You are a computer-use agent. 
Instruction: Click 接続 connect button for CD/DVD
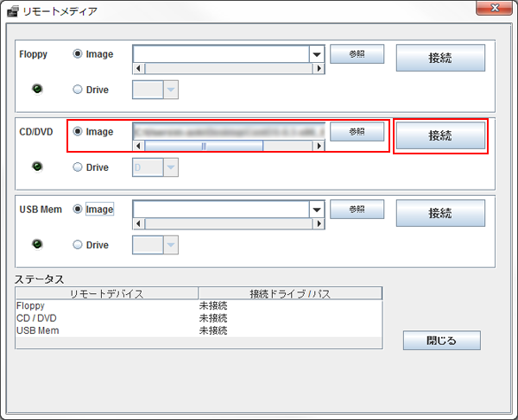(x=440, y=135)
